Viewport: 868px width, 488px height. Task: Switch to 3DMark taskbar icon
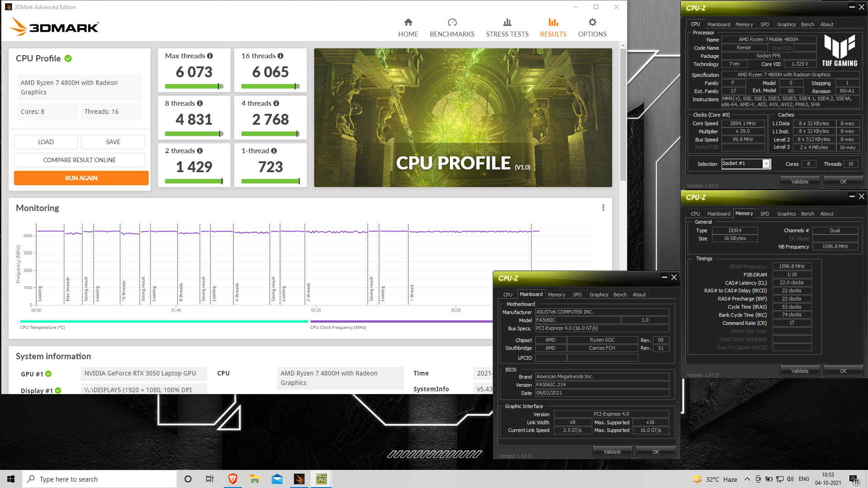pyautogui.click(x=299, y=479)
